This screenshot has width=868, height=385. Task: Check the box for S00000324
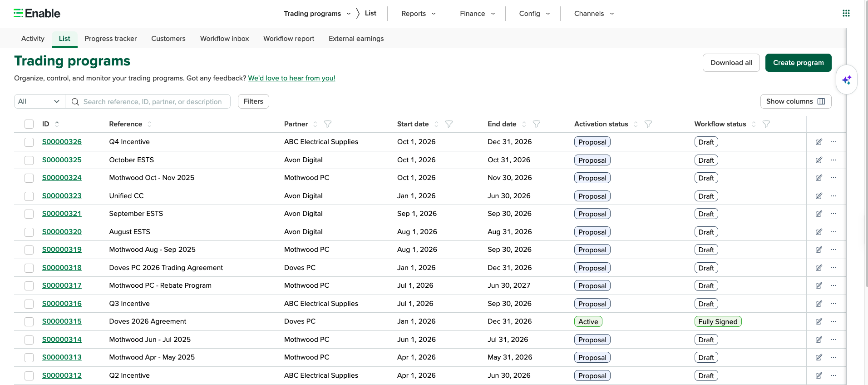pyautogui.click(x=29, y=178)
